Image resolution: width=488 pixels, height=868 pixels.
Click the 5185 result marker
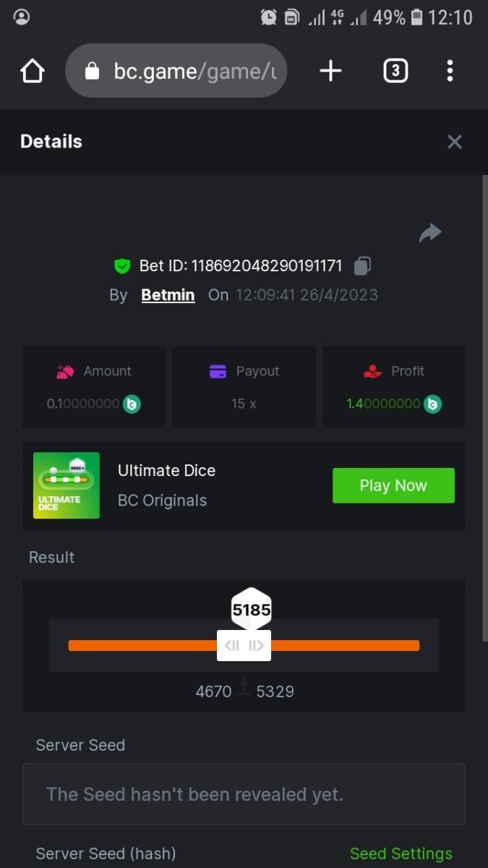(251, 610)
